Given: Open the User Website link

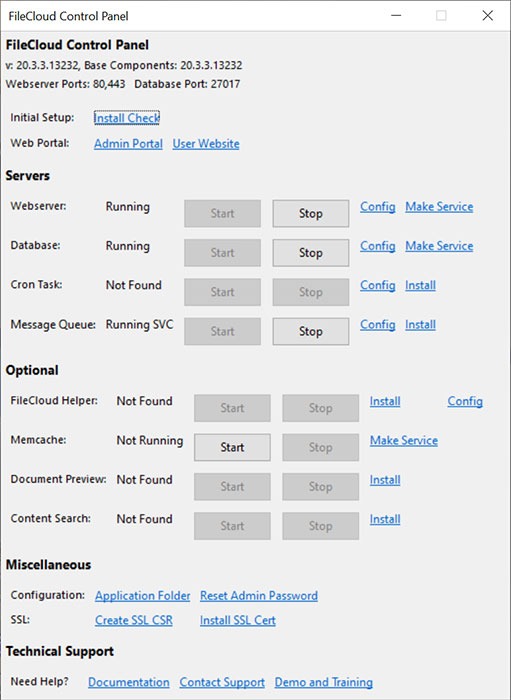Looking at the screenshot, I should click(206, 144).
